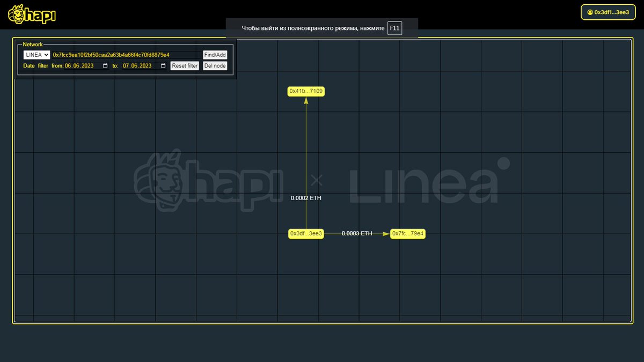Select the 0x41b...7109 node
The image size is (644, 362).
pyautogui.click(x=306, y=91)
